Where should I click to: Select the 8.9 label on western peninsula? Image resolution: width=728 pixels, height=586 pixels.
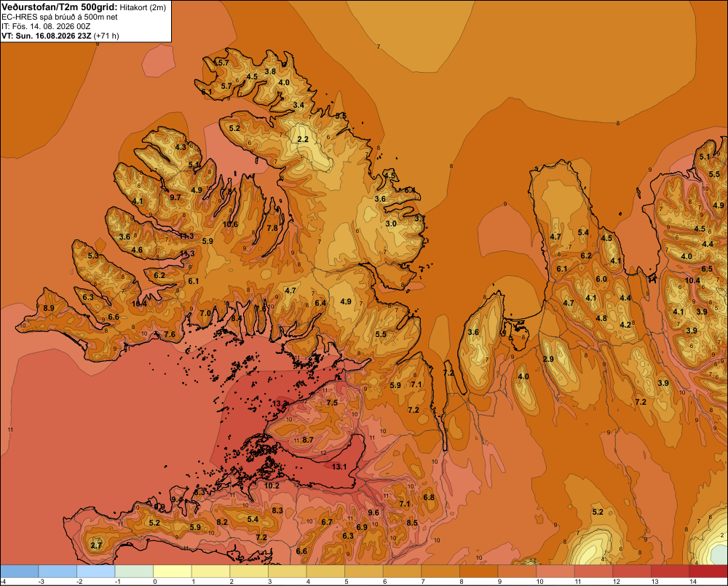click(49, 308)
